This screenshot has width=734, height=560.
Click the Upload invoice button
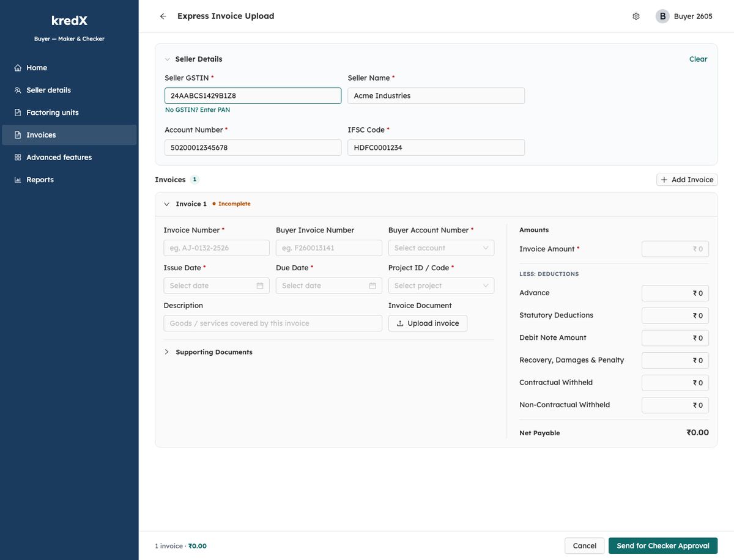click(x=428, y=323)
